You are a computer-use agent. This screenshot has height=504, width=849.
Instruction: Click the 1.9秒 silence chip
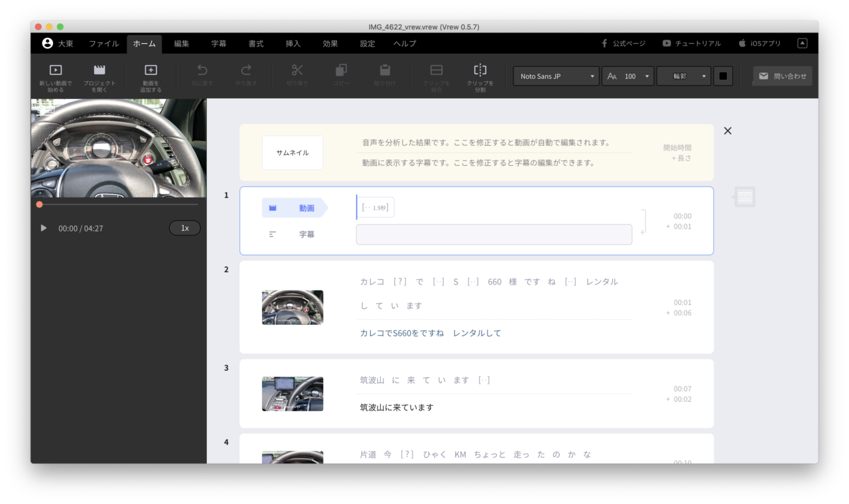coord(376,208)
